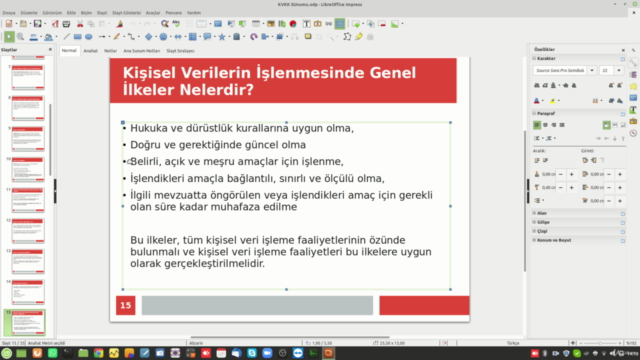Decrease below-paragraph spacing with minus
The width and height of the screenshot is (640, 360).
[560, 187]
